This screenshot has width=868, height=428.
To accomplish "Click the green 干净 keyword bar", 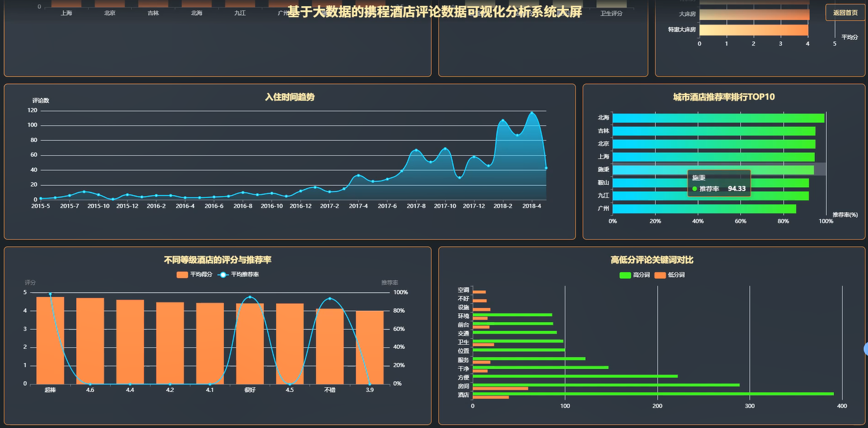I will point(540,367).
